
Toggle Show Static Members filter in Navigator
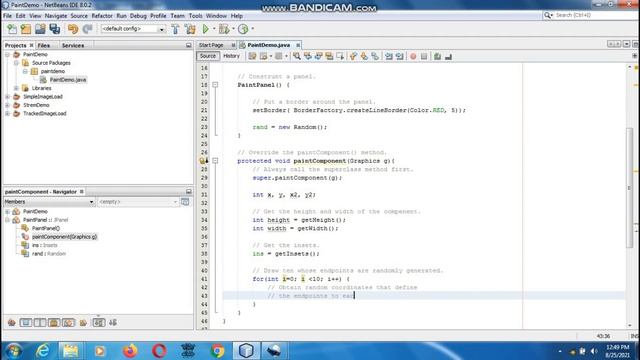[x=40, y=323]
